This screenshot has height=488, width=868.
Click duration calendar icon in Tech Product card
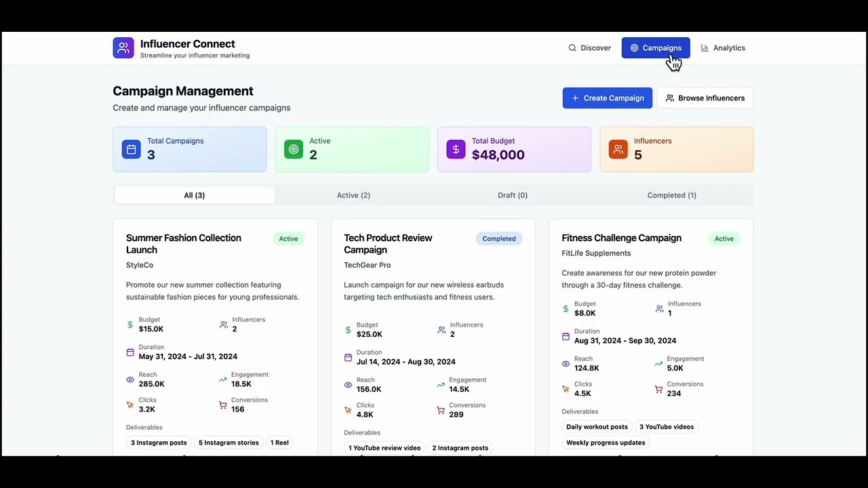coord(348,357)
